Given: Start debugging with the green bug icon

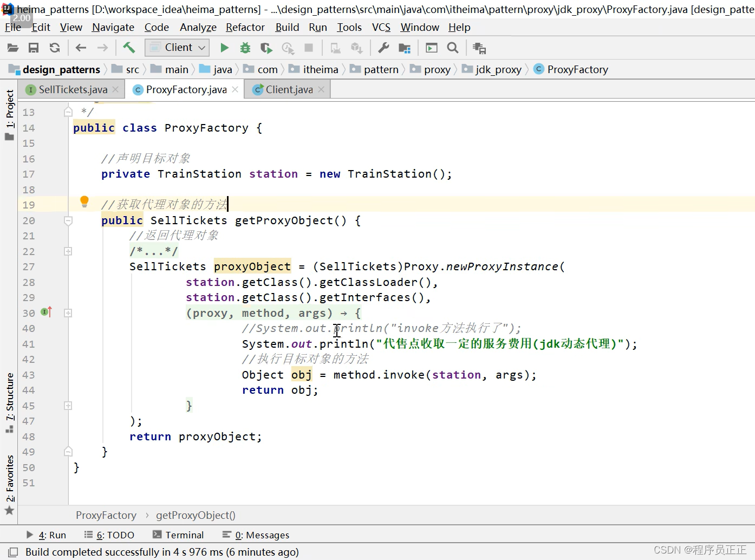Looking at the screenshot, I should pyautogui.click(x=245, y=48).
